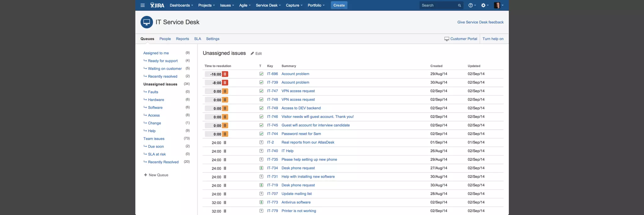Click the issue type icon for IT-734
Viewport: 644px width, 215px height.
[261, 168]
